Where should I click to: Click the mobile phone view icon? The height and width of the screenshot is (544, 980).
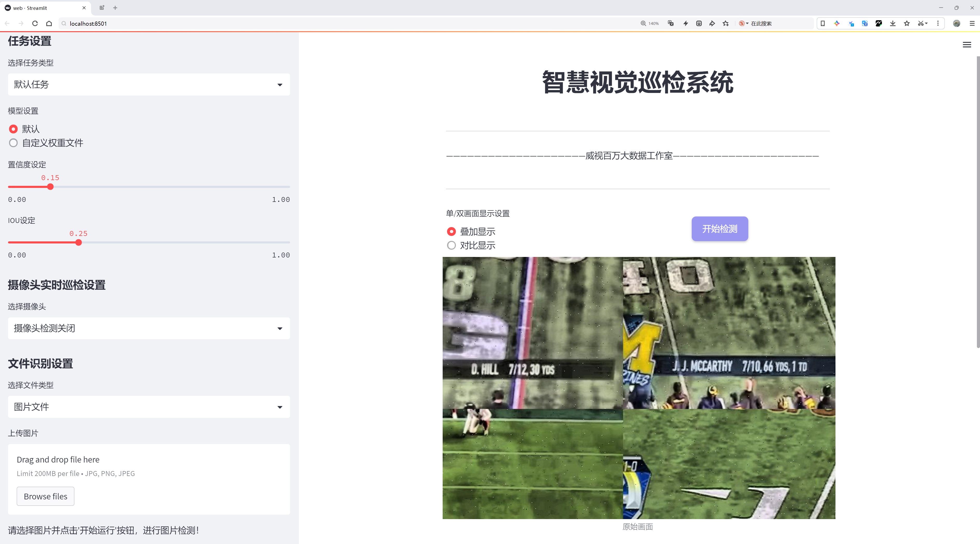point(823,23)
